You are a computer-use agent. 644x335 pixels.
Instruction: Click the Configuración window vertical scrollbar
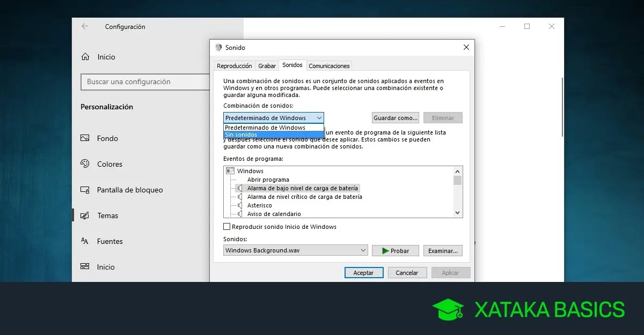[562, 107]
